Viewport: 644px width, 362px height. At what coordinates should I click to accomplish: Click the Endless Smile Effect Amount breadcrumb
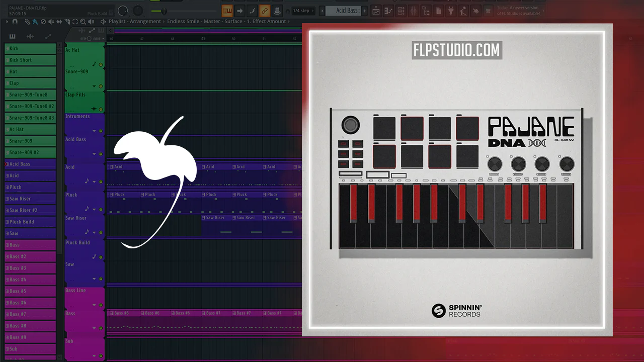[x=227, y=22]
